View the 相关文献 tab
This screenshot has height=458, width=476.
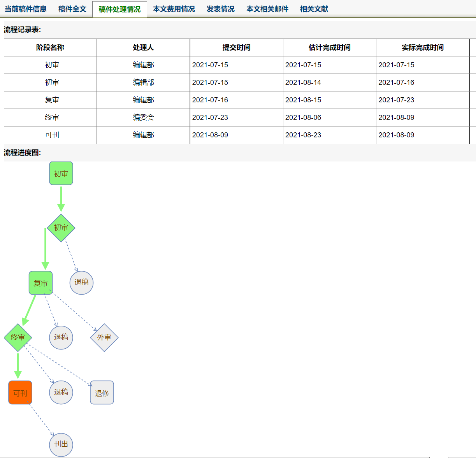[x=314, y=9]
